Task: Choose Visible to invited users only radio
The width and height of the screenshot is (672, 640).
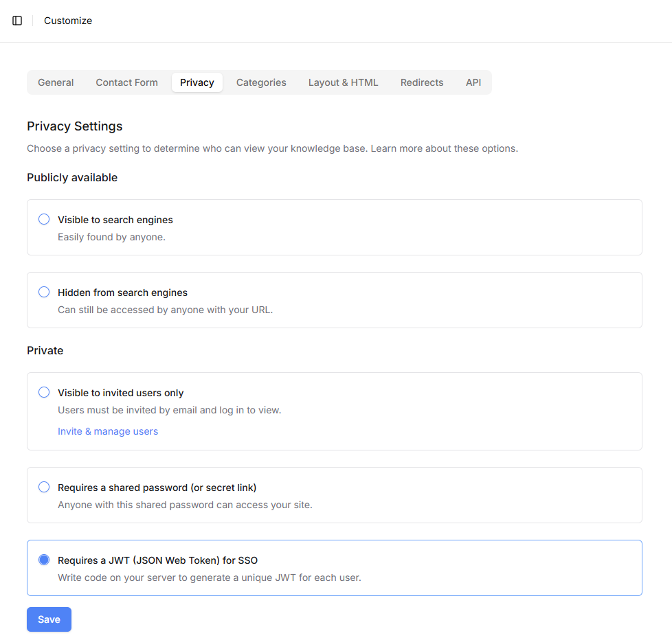Action: coord(44,392)
